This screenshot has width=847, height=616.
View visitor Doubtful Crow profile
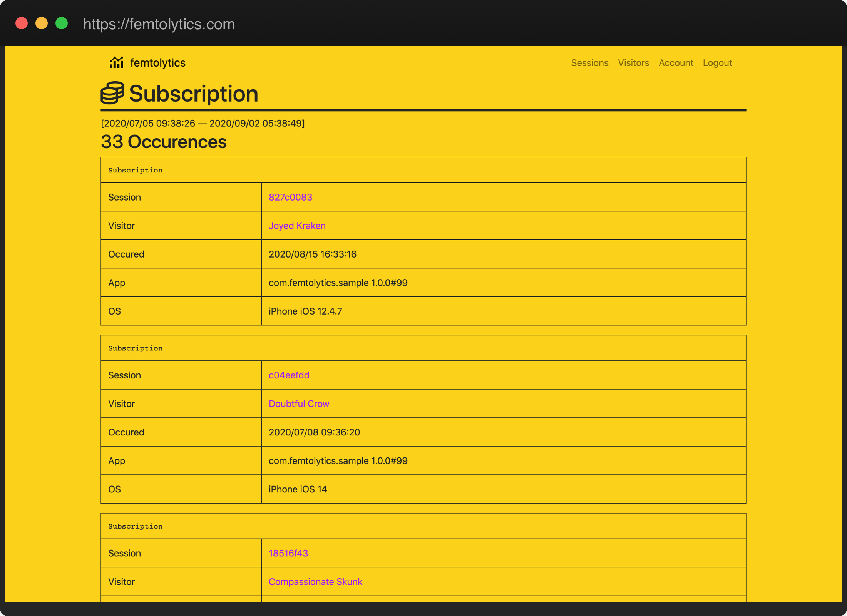(x=299, y=403)
